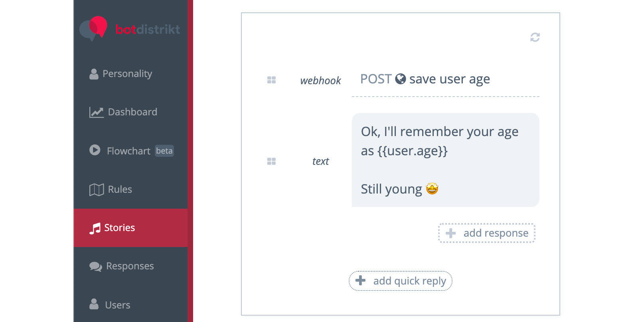The image size is (644, 322).
Task: Click the Dashboard chart icon
Action: (96, 112)
